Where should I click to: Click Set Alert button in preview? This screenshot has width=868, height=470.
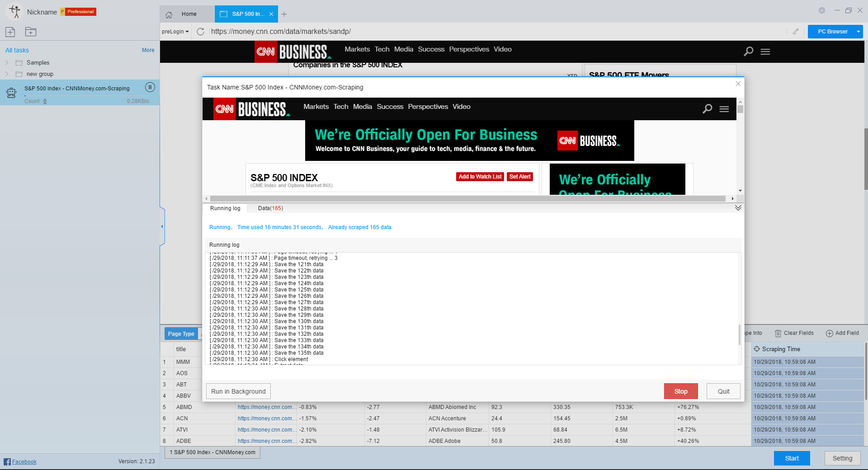[520, 177]
